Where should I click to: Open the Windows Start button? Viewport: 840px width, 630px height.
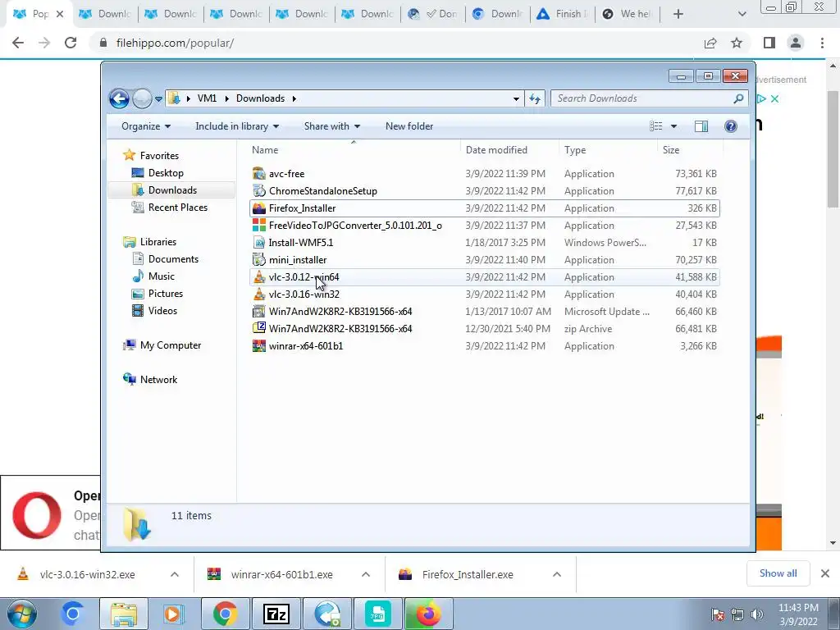click(22, 614)
